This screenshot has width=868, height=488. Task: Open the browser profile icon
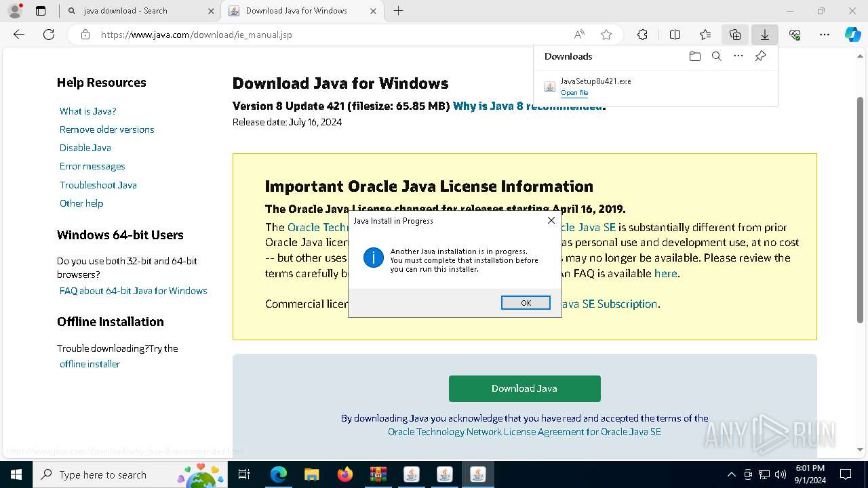(x=14, y=11)
